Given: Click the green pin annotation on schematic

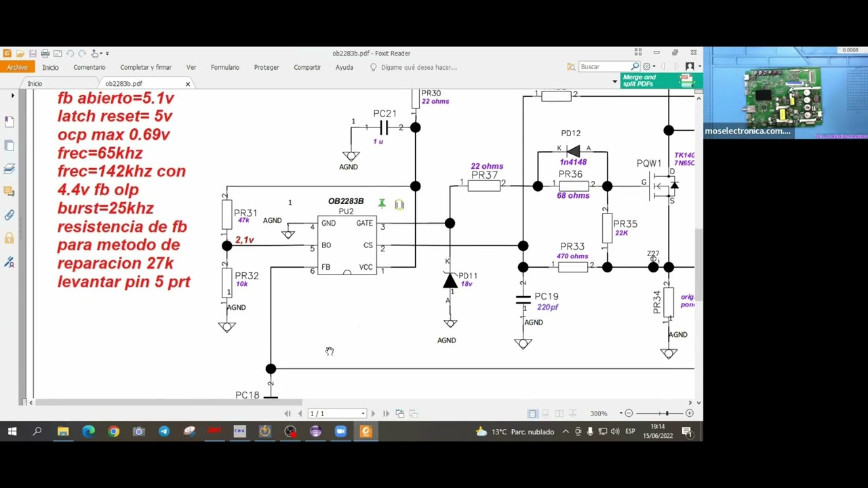Looking at the screenshot, I should [382, 203].
